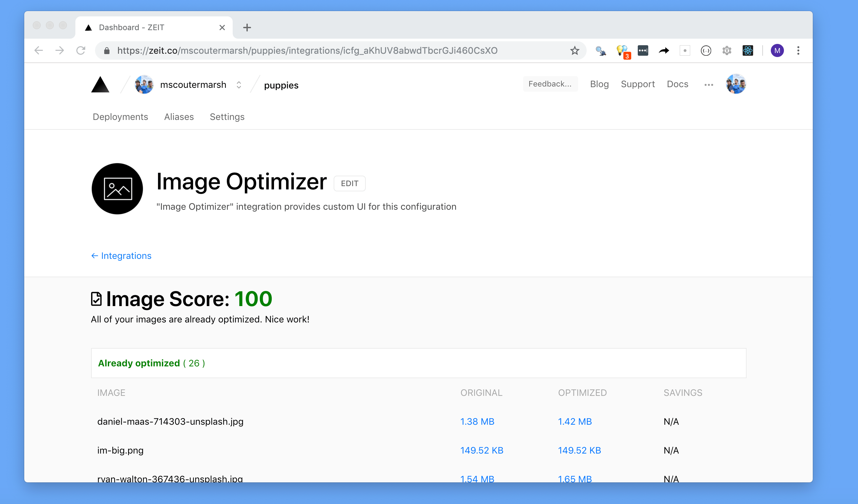
Task: Click the user profile avatar at top right
Action: pyautogui.click(x=736, y=84)
